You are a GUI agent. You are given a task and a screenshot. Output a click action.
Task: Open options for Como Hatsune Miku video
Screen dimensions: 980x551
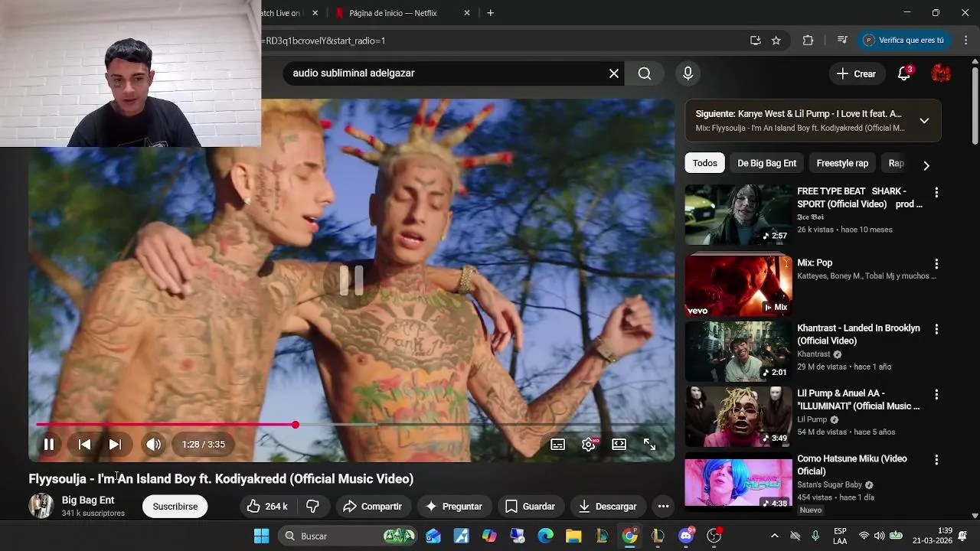[936, 460]
